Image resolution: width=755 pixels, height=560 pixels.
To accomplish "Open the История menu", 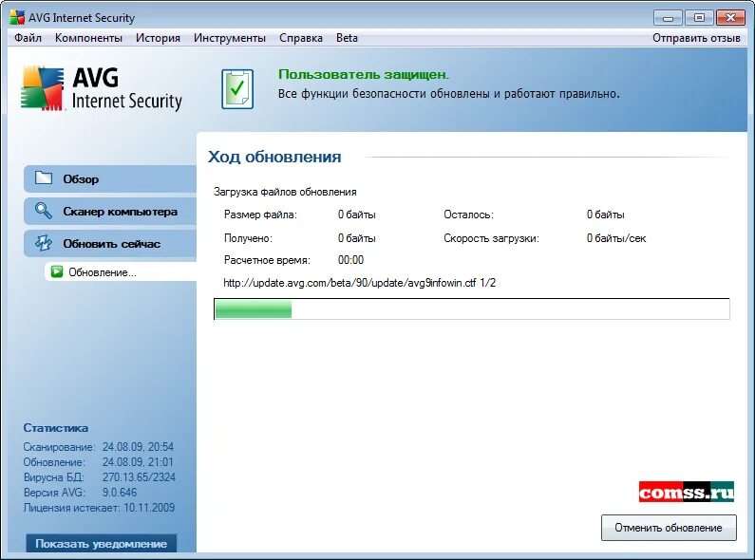I will click(x=158, y=38).
